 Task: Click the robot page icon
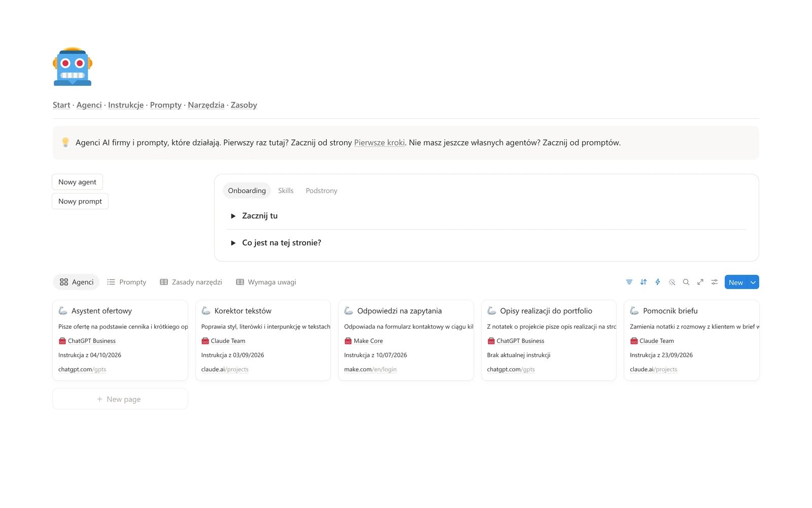point(73,67)
